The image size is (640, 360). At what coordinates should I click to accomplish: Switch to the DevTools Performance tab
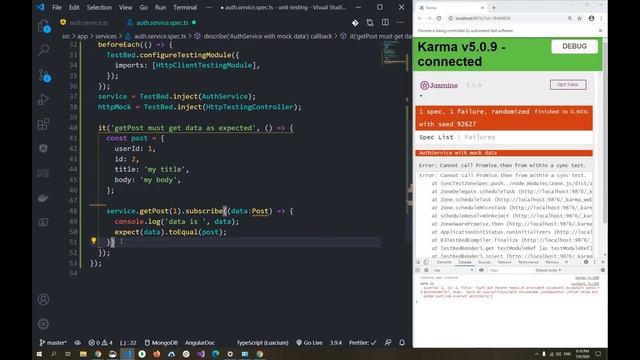[528, 262]
